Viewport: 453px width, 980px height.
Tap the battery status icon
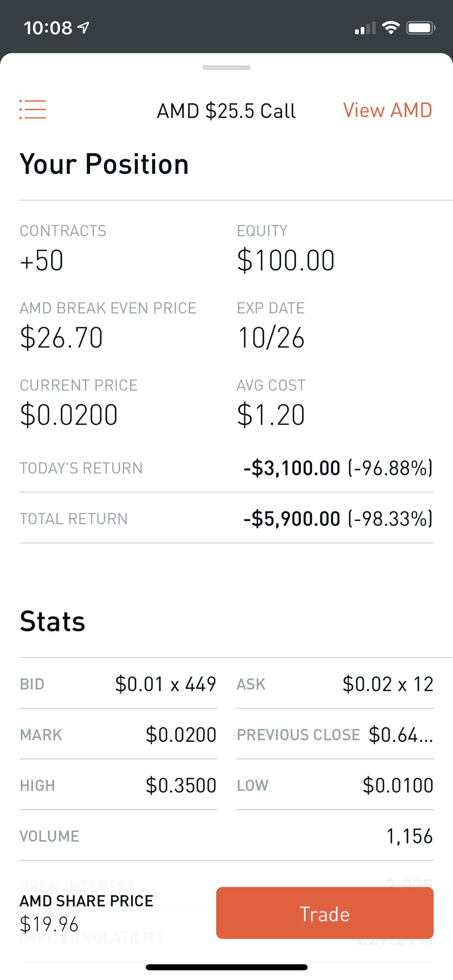point(421,28)
